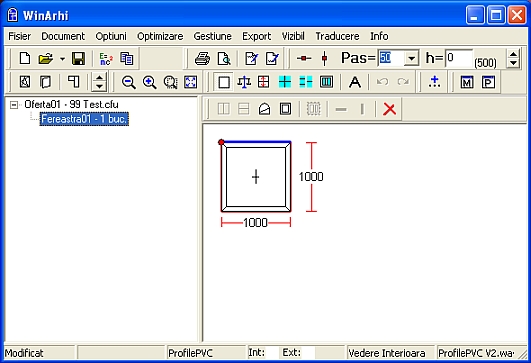This screenshot has width=531, height=363.
Task: Click the Zoom in magnifier
Action: pyautogui.click(x=149, y=82)
